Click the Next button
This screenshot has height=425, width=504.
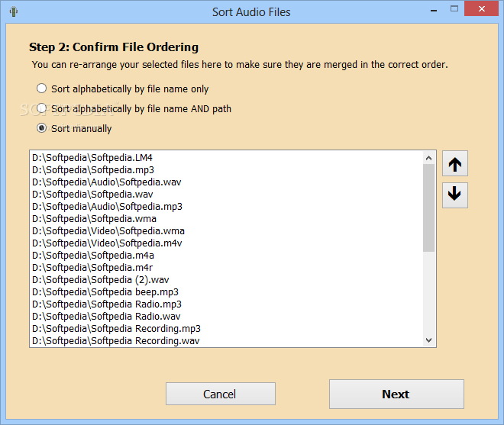pyautogui.click(x=396, y=394)
